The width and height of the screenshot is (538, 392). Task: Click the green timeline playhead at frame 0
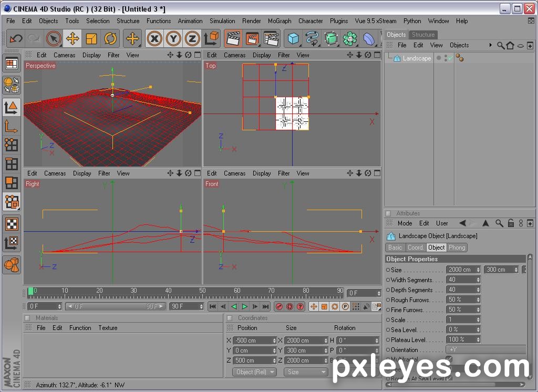(x=30, y=291)
